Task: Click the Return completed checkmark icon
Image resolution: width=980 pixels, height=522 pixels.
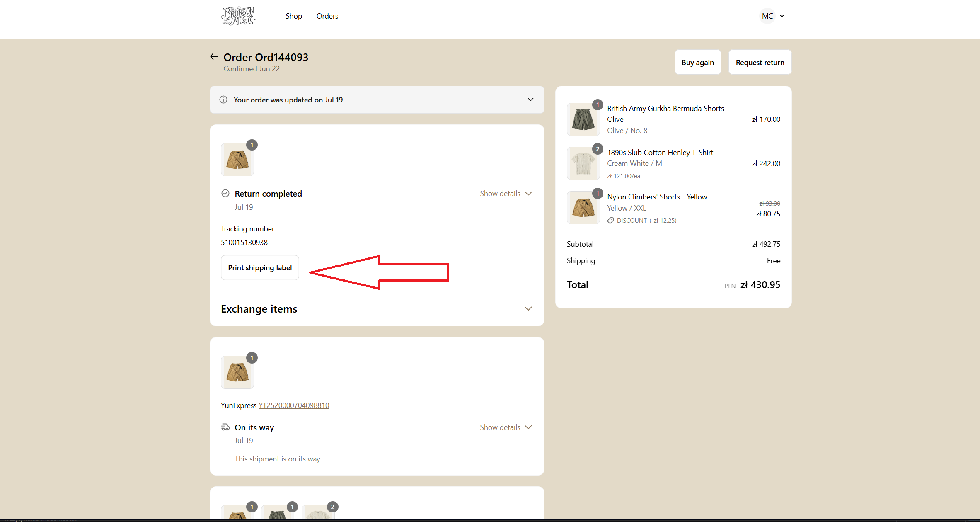Action: (225, 193)
